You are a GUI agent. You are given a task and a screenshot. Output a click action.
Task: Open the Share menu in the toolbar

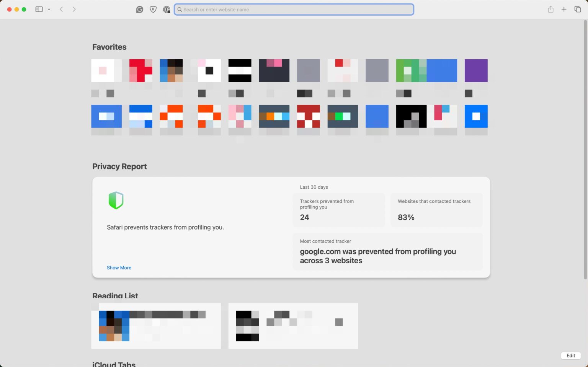point(550,9)
